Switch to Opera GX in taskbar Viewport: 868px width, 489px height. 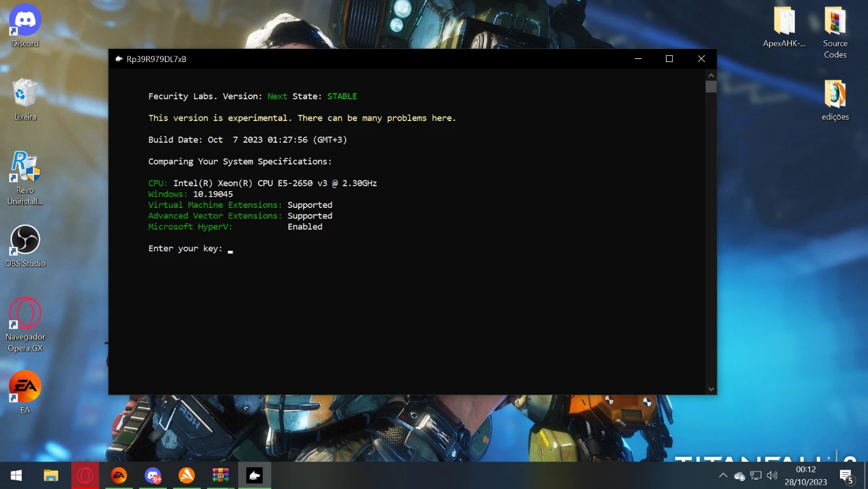tap(85, 475)
